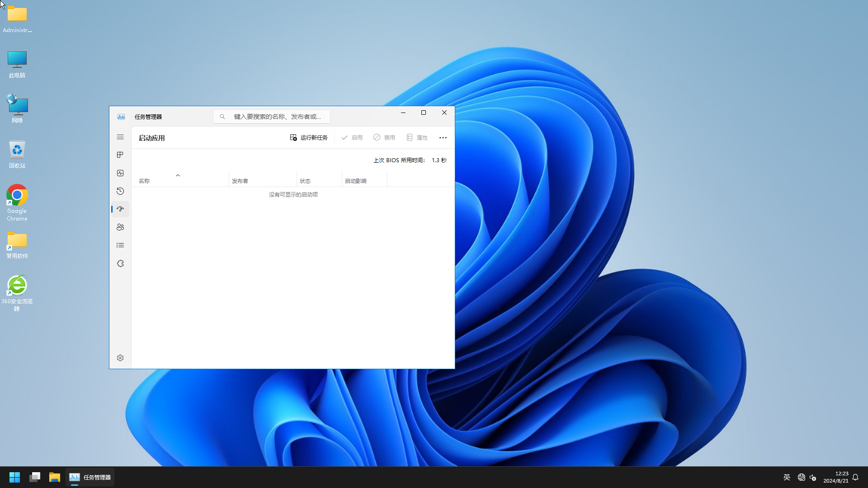
Task: Click the 用户 (Users) panel icon
Action: pos(120,227)
